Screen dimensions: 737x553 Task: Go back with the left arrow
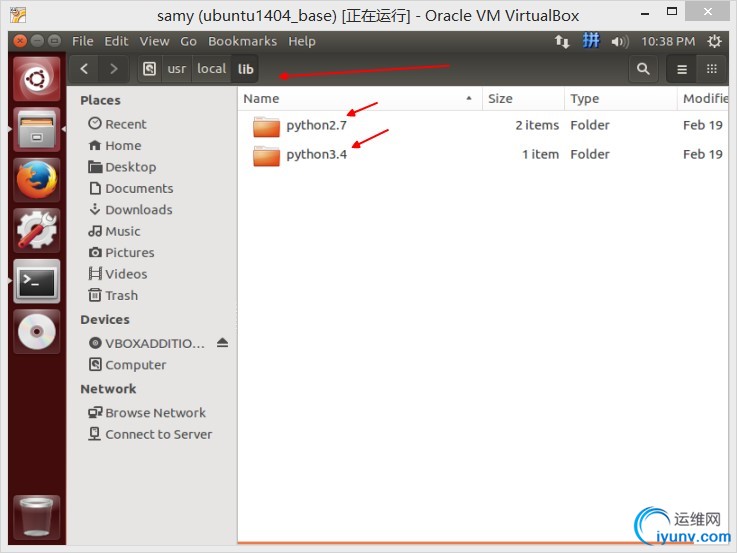[84, 69]
